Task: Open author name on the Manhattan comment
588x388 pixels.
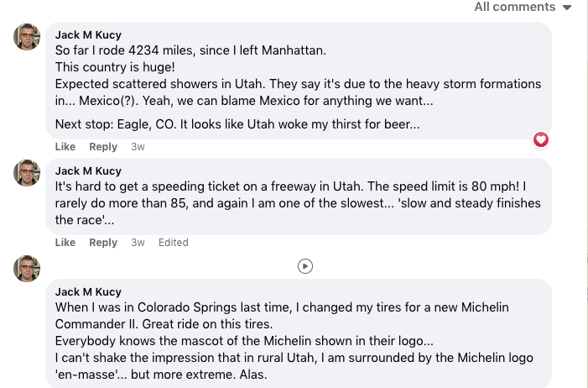Action: coord(88,35)
